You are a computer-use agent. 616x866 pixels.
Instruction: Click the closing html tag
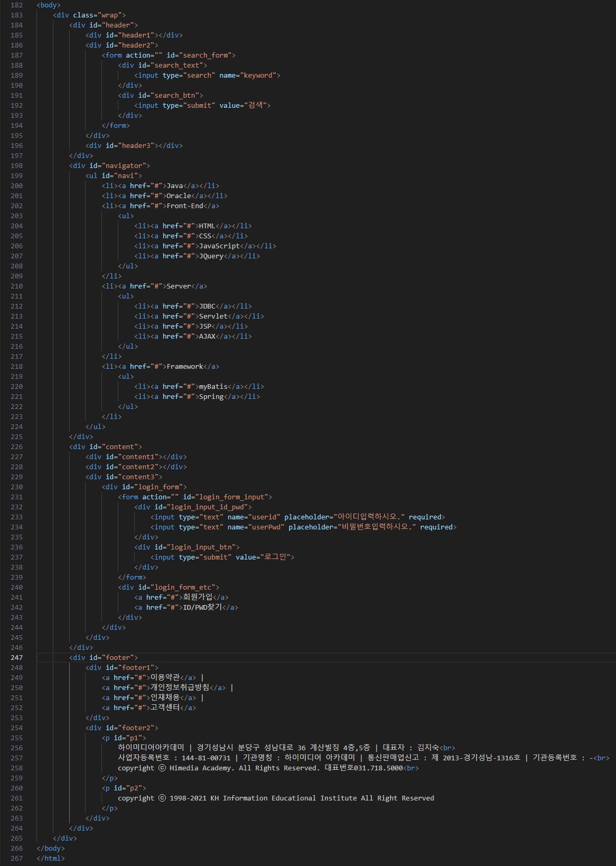pos(51,859)
